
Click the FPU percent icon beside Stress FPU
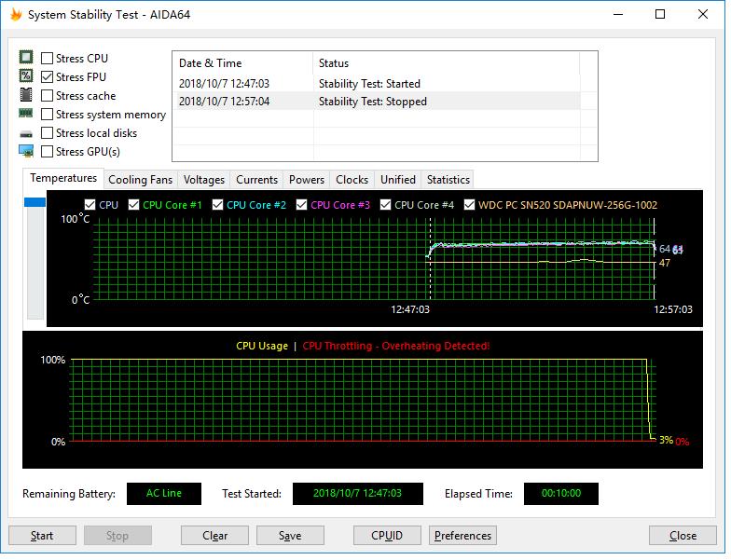click(x=26, y=76)
